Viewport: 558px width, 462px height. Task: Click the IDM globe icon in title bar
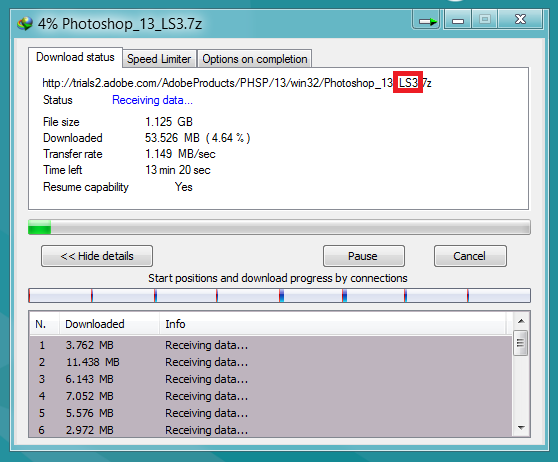click(25, 24)
